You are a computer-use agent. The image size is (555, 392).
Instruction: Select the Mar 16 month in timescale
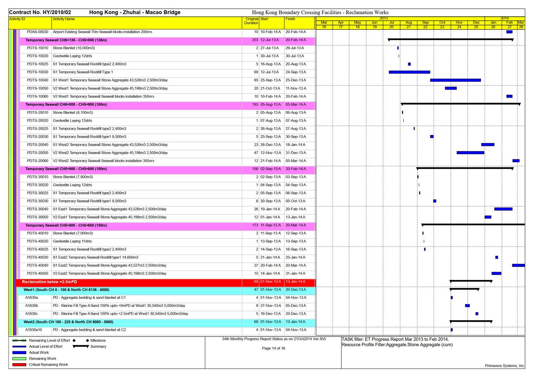click(324, 25)
